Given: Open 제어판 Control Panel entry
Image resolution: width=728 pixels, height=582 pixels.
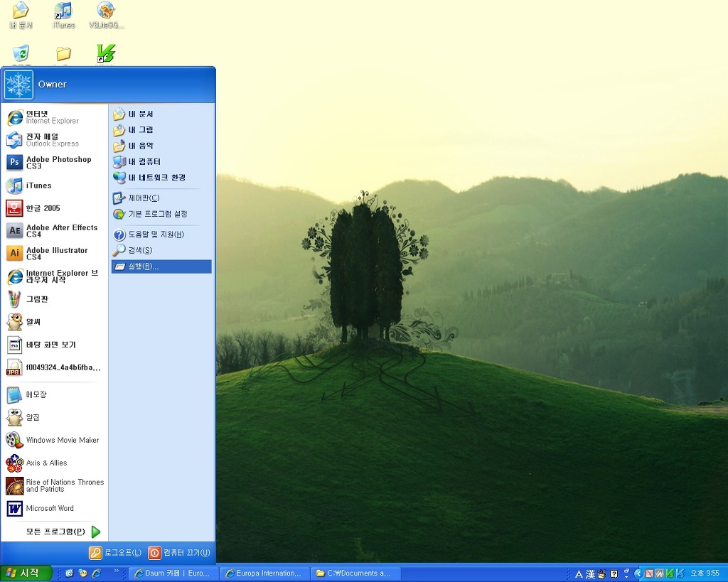Looking at the screenshot, I should 144,198.
